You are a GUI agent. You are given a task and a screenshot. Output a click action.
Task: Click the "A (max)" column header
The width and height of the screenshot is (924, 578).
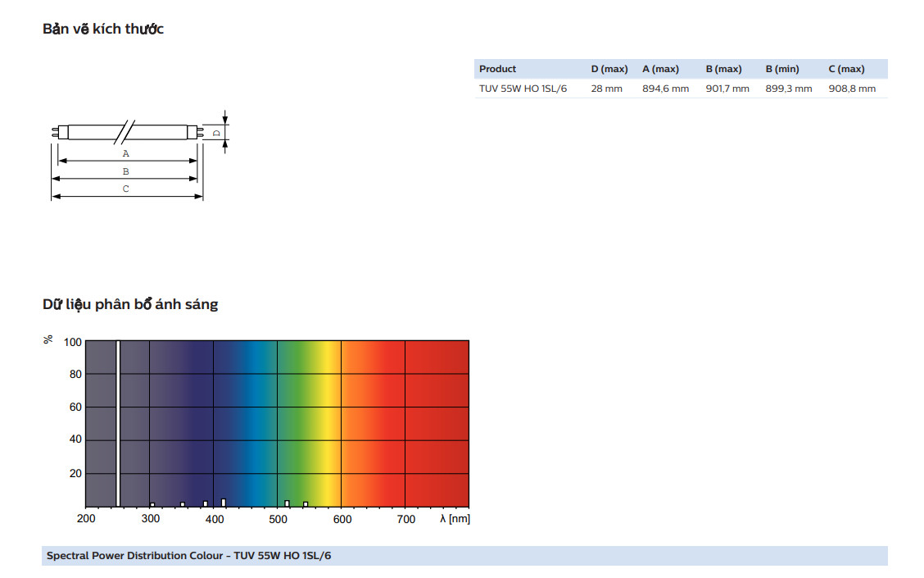pyautogui.click(x=660, y=69)
